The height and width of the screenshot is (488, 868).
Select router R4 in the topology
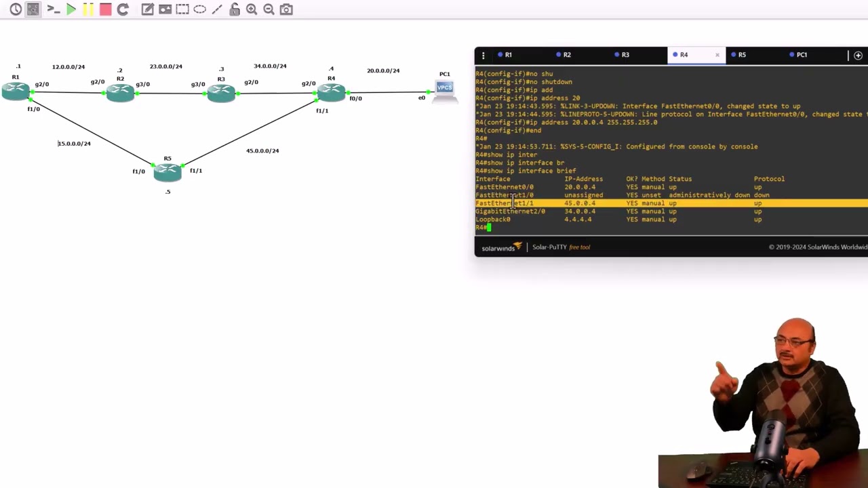coord(331,93)
